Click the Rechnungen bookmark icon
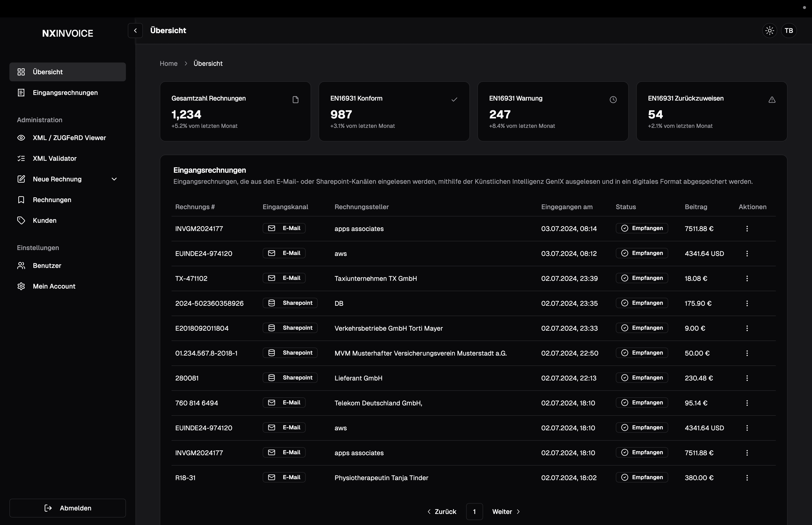 point(21,200)
